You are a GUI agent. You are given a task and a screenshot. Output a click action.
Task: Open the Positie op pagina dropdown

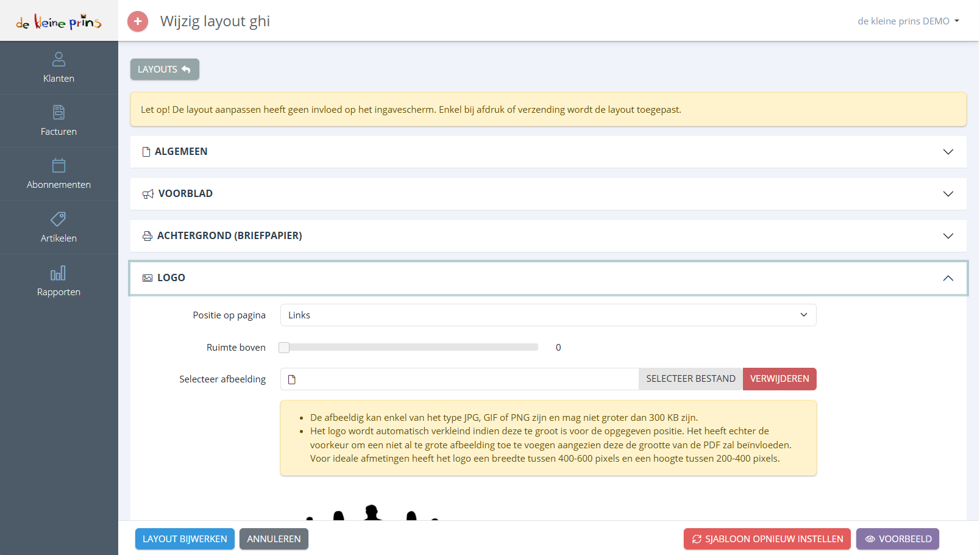point(549,315)
